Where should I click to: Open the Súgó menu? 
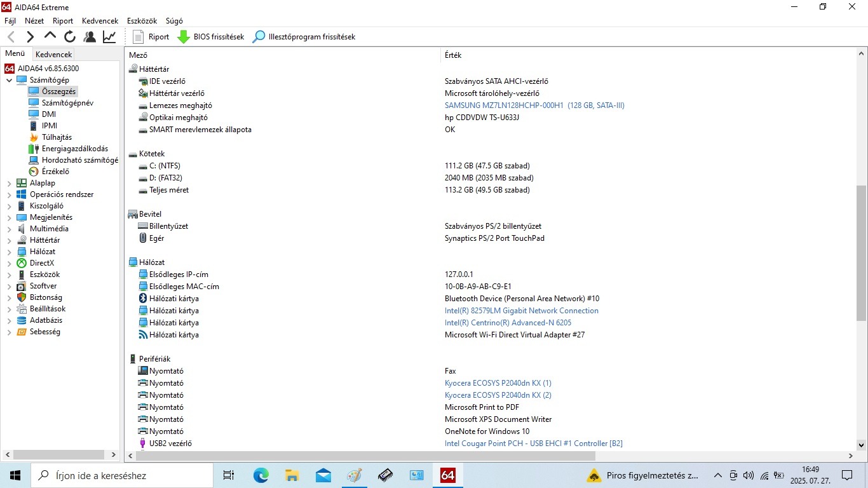click(174, 21)
